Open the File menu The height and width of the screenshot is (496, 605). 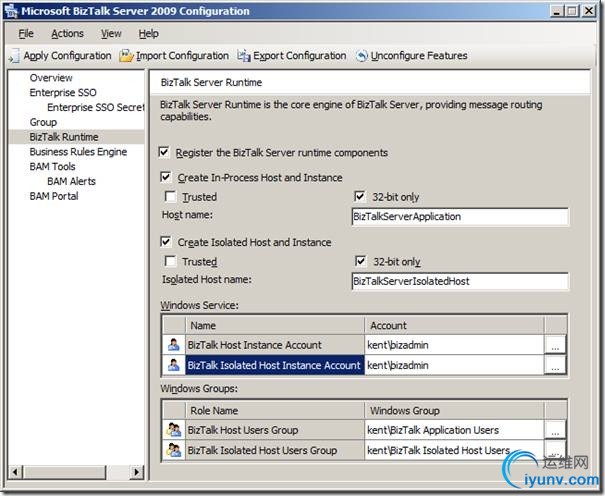[26, 34]
